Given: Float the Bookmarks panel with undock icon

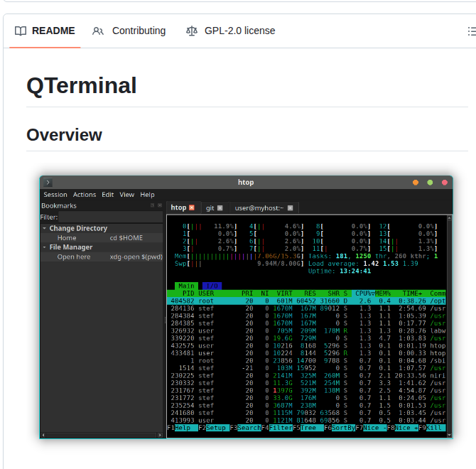Looking at the screenshot, I should (x=153, y=205).
